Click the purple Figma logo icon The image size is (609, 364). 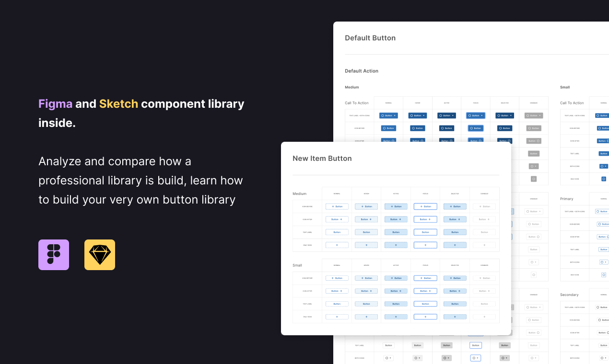(x=54, y=255)
